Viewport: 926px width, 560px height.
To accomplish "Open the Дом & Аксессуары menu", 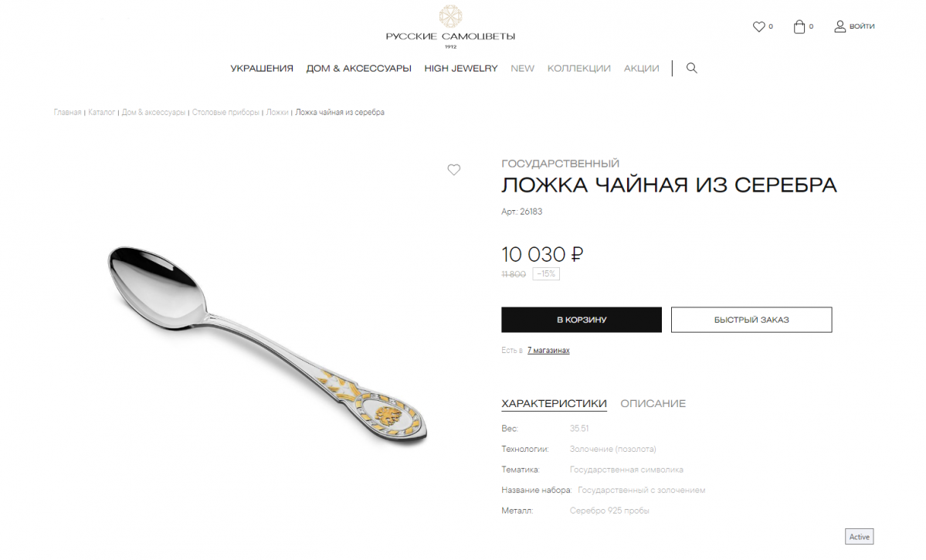I will pyautogui.click(x=358, y=69).
